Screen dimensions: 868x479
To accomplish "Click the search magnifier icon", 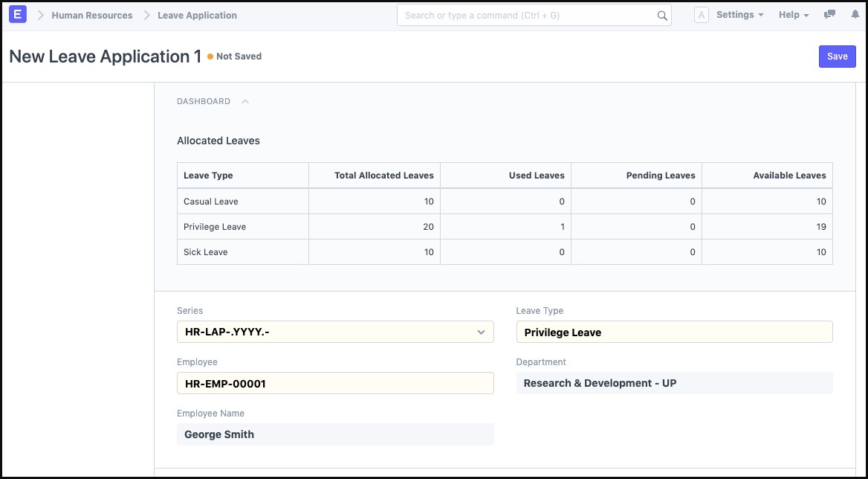I will click(x=661, y=16).
